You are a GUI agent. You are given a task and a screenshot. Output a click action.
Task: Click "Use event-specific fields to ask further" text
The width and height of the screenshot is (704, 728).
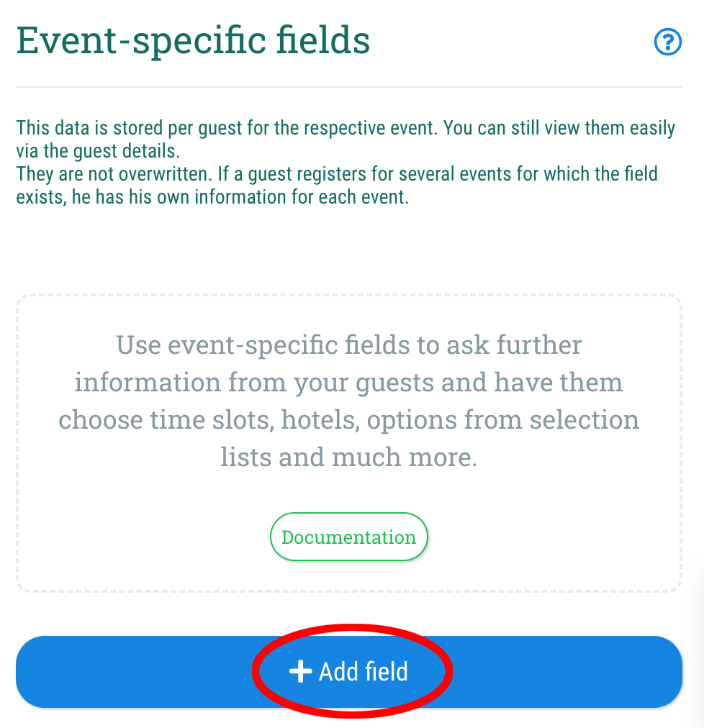click(349, 345)
